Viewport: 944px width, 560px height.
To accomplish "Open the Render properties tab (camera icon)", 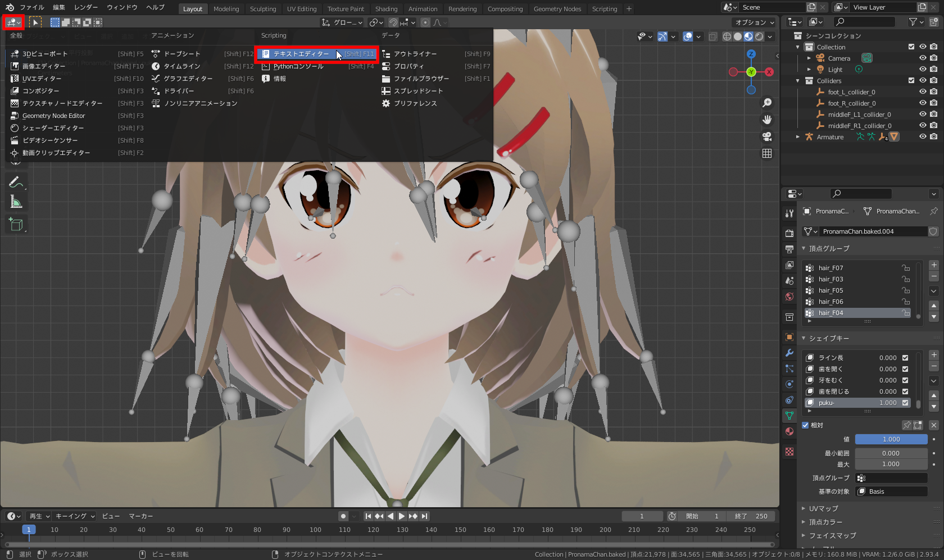I will point(789,233).
